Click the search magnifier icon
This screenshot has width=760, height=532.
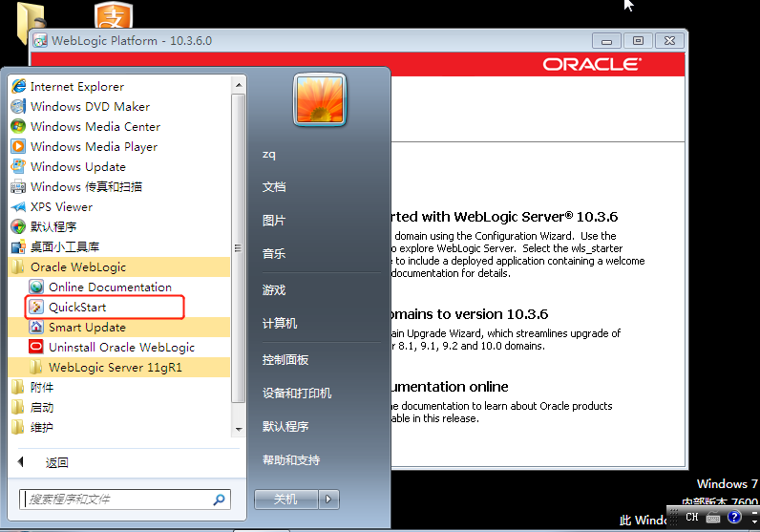219,500
